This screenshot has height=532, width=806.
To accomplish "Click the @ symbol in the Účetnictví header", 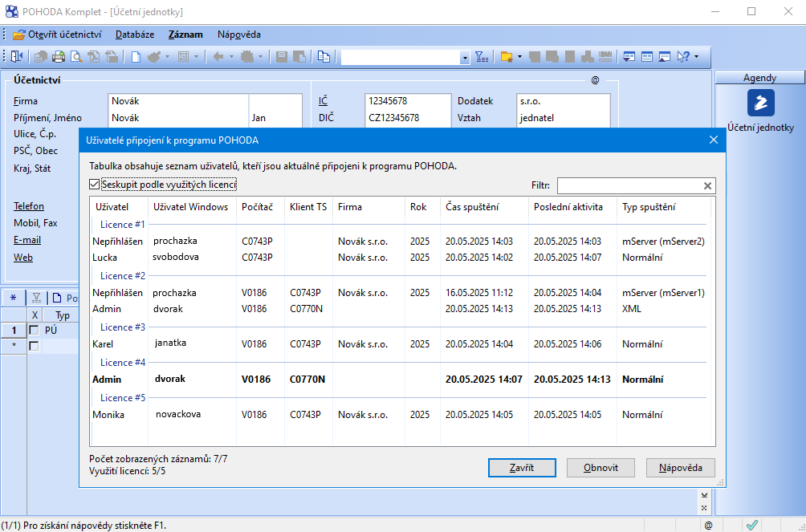I will click(x=595, y=80).
